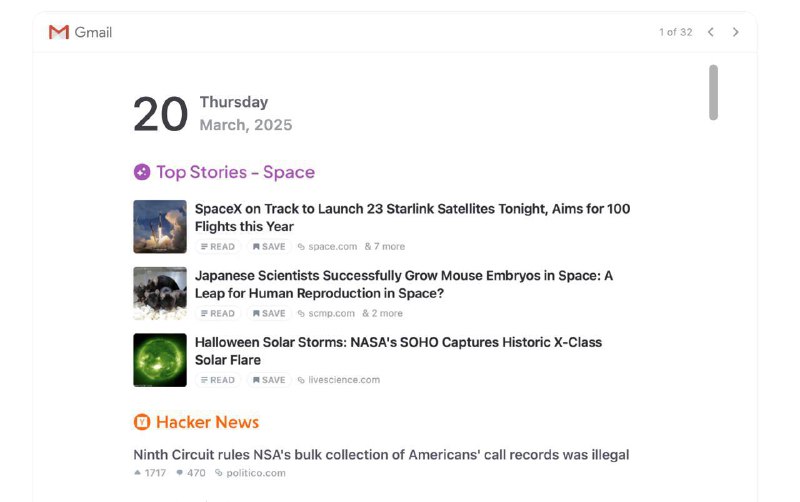Click the Hacker News logo icon
This screenshot has height=502, width=800.
[142, 422]
